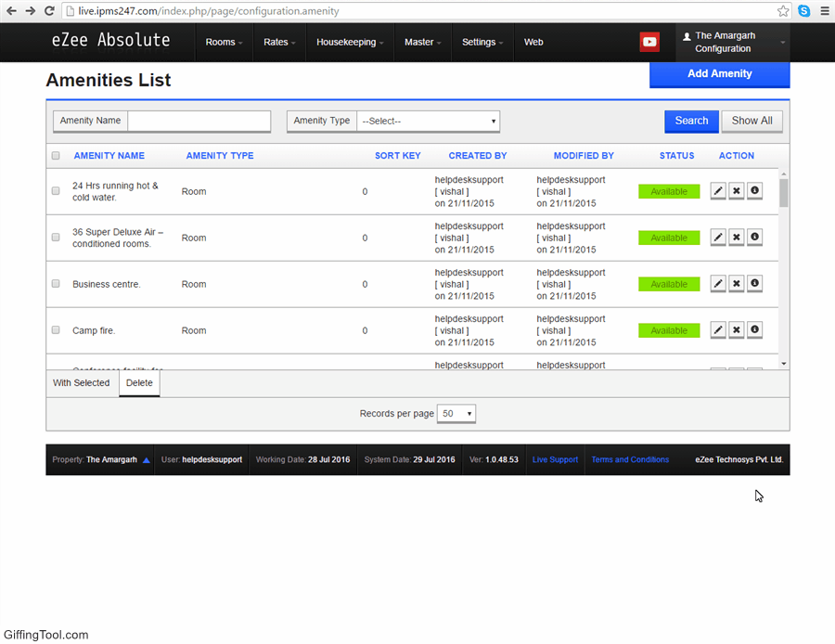Screen dimensions: 835x644
Task: Open the Records per page dropdown
Action: (x=456, y=413)
